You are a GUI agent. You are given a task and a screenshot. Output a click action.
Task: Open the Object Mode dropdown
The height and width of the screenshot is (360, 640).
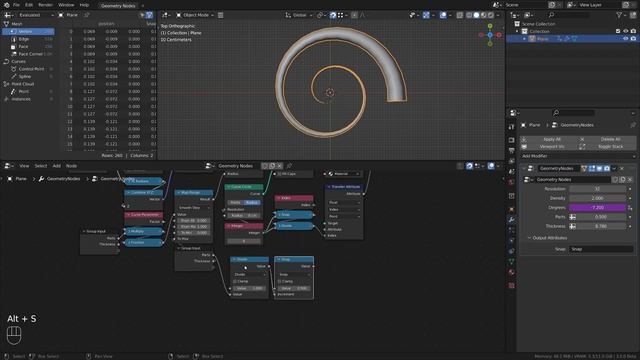(195, 15)
